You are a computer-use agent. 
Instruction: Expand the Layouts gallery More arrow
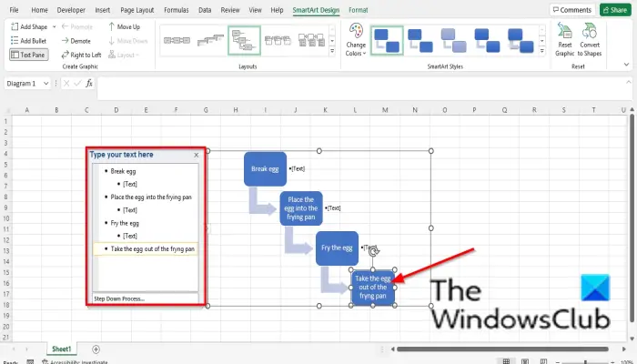(332, 51)
